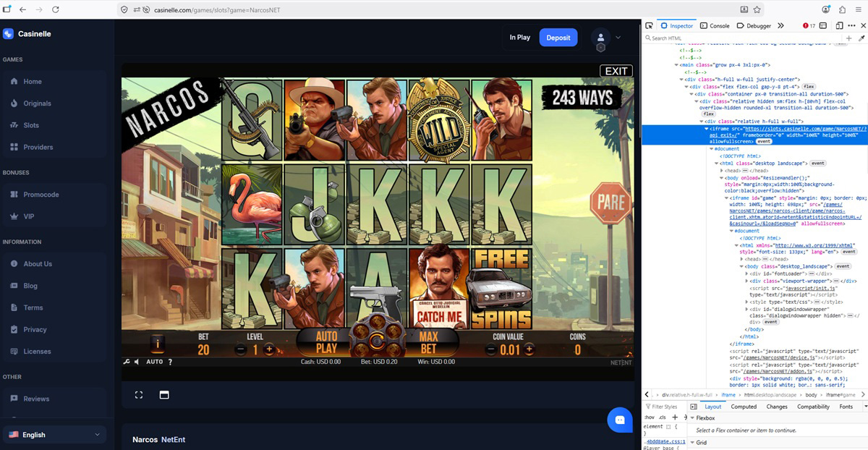Viewport: 868px width, 450px height.
Task: Collapse the main element tree node
Action: pyautogui.click(x=676, y=64)
